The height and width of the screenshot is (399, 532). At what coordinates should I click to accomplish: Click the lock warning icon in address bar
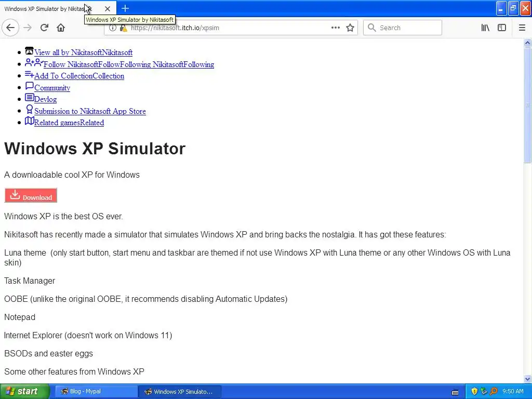124,28
